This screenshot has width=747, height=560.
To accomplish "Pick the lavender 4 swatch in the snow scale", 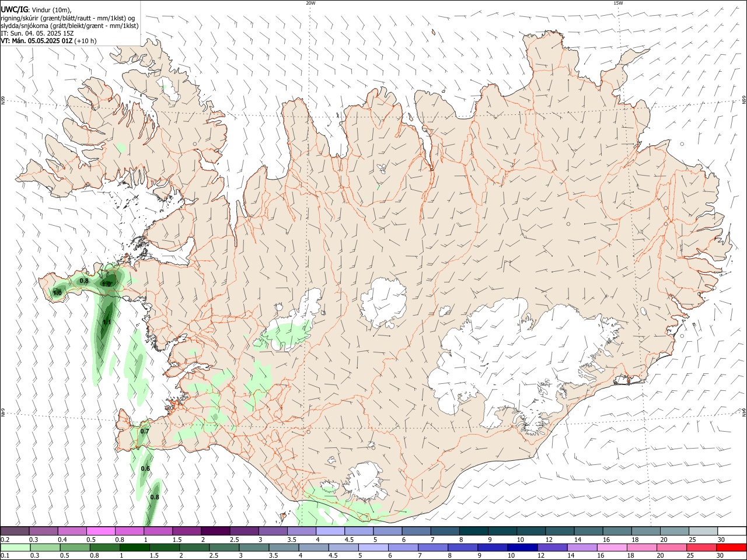I will (330, 531).
